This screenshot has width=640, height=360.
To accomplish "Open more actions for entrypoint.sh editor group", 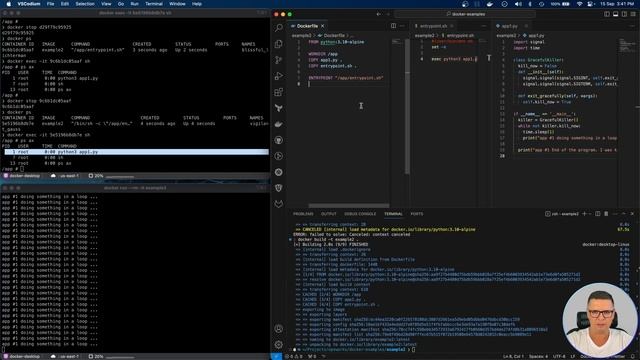I will [x=484, y=26].
